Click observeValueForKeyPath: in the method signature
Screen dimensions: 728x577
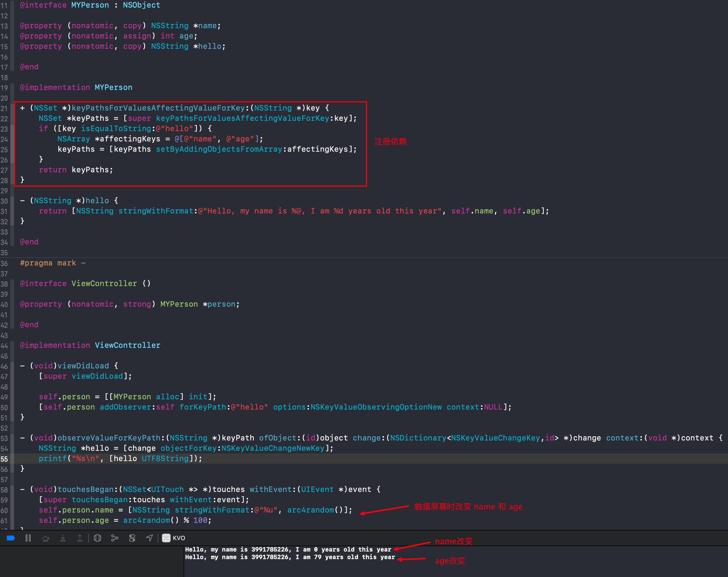click(x=111, y=438)
